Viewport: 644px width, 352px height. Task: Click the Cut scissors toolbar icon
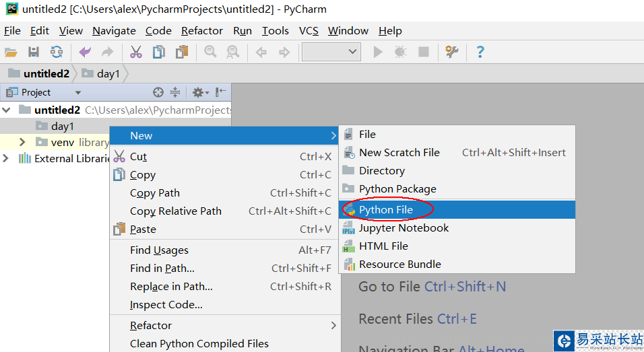click(136, 52)
